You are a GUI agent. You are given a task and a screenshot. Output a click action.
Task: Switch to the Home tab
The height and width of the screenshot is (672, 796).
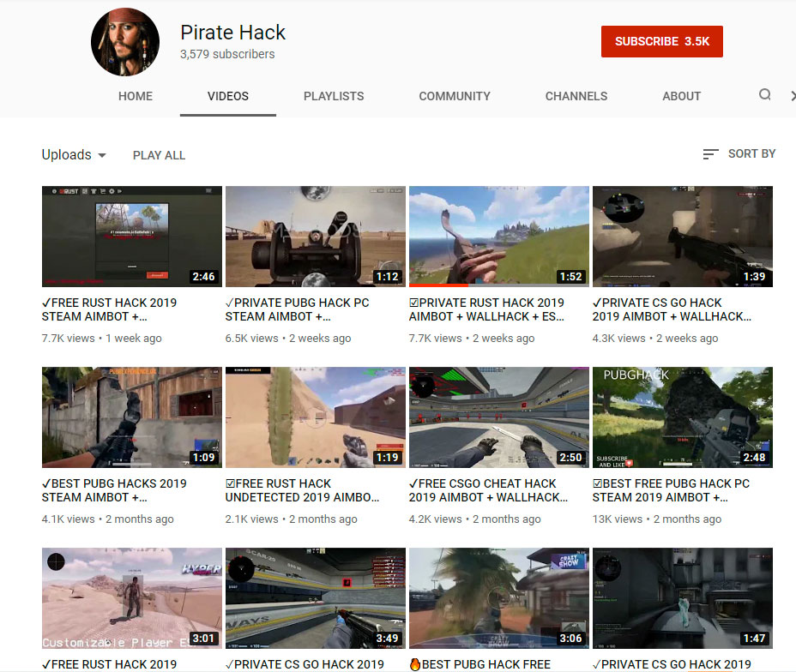[135, 96]
